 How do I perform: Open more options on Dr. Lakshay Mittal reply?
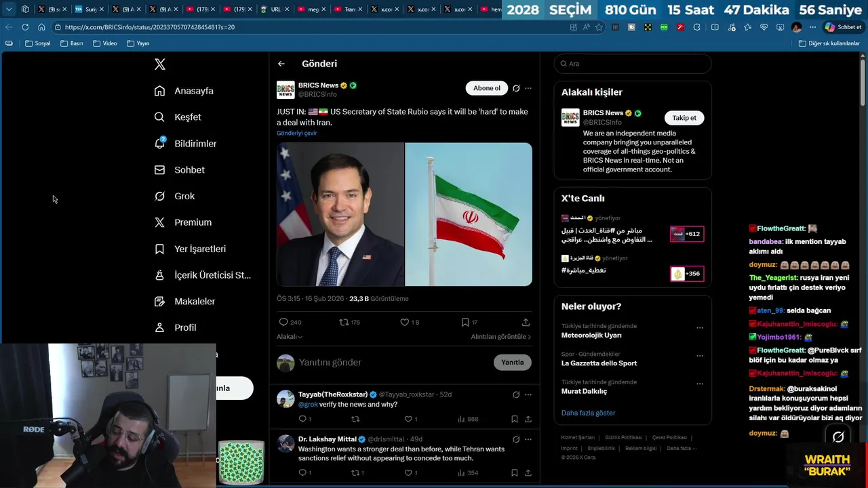coord(528,439)
